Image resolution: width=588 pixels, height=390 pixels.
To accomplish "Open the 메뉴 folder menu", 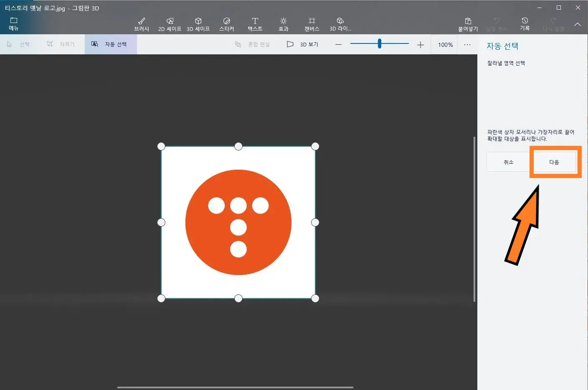I will (14, 24).
